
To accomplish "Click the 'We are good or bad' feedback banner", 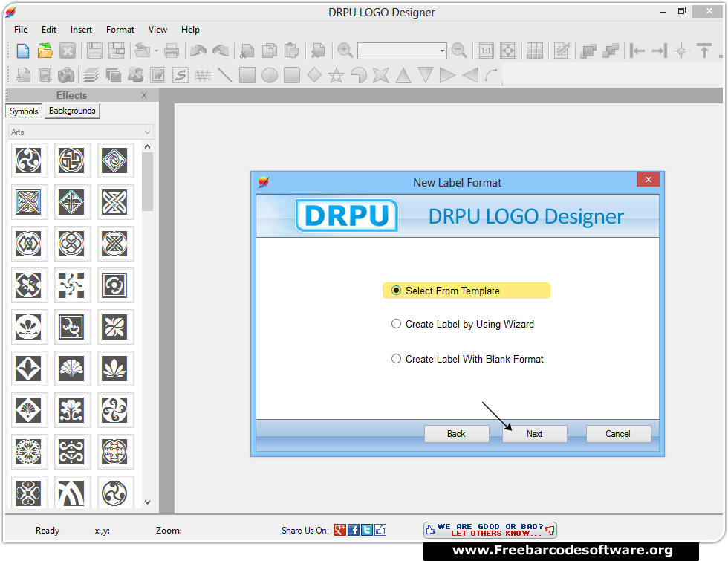I will tap(490, 530).
